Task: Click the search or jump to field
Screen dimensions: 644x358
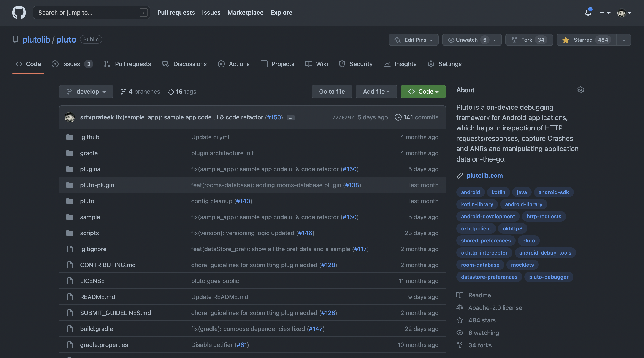Action: [87, 13]
